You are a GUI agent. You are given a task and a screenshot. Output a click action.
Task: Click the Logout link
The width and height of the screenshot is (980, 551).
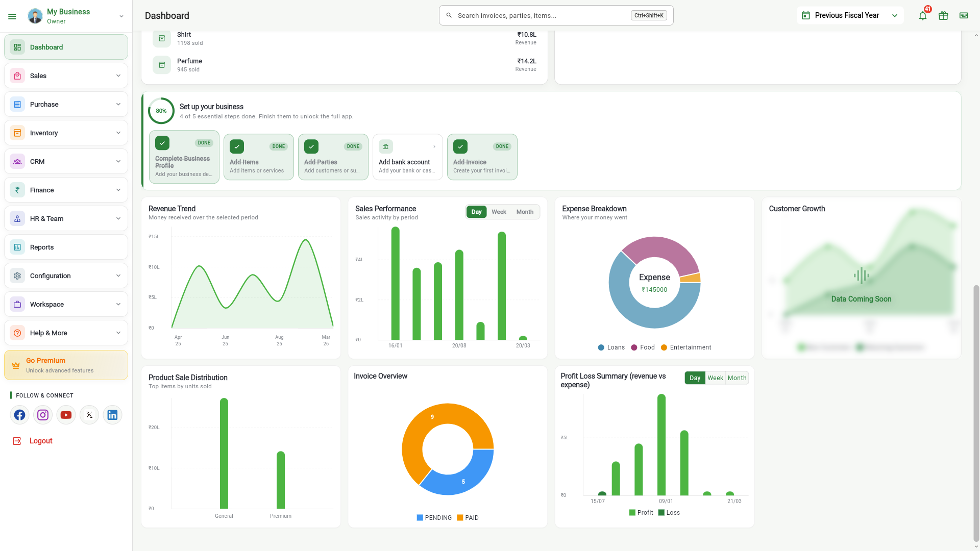pyautogui.click(x=41, y=441)
